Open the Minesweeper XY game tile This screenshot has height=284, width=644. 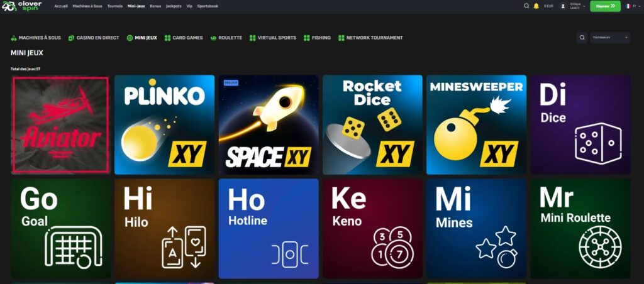[x=477, y=125]
